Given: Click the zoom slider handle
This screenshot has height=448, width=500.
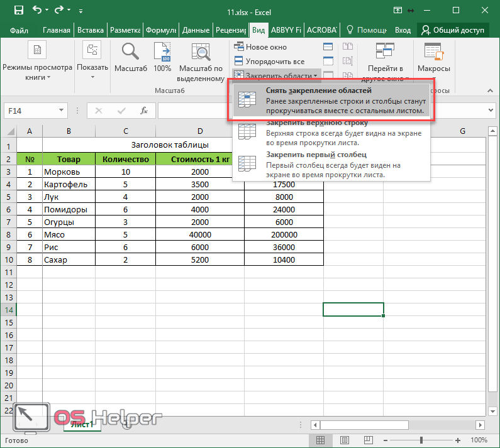Looking at the screenshot, I should pos(421,440).
